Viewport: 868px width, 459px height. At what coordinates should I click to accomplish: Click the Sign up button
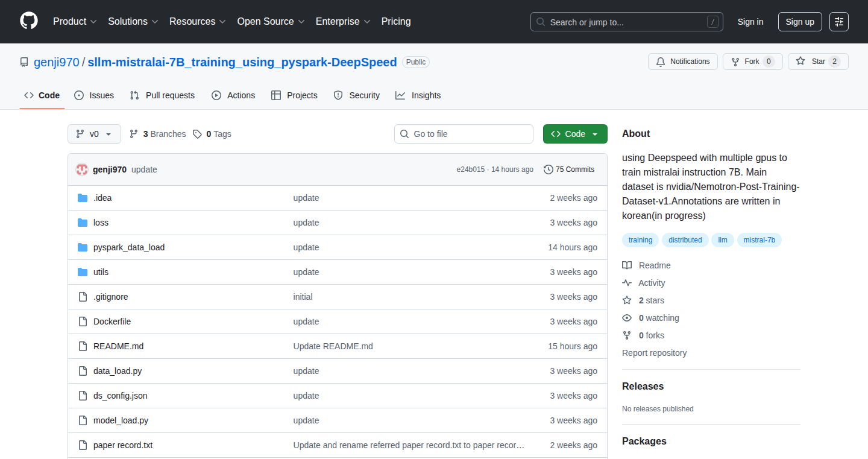click(x=800, y=22)
